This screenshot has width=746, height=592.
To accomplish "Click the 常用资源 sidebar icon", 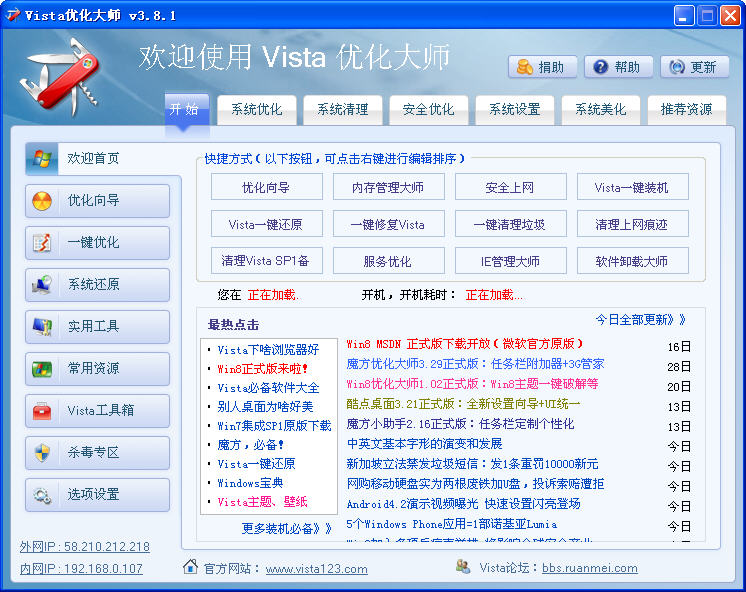I will (42, 369).
